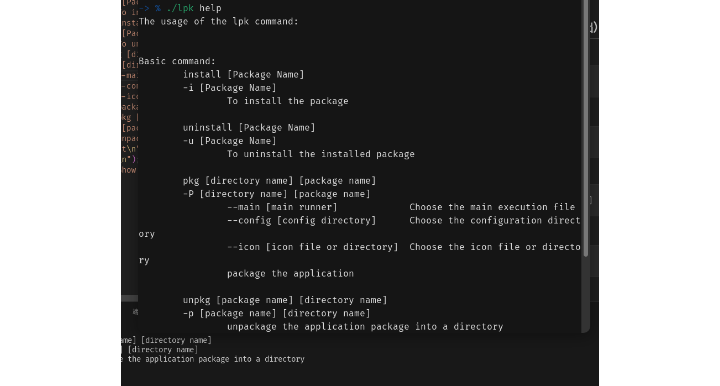Click the '-u [Package Name]' option line
This screenshot has width=720, height=386.
pyautogui.click(x=230, y=141)
